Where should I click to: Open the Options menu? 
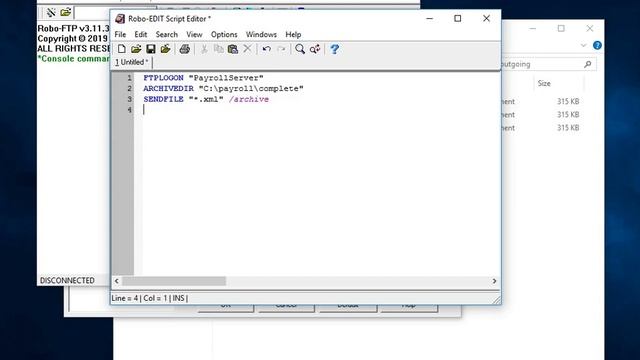point(224,35)
